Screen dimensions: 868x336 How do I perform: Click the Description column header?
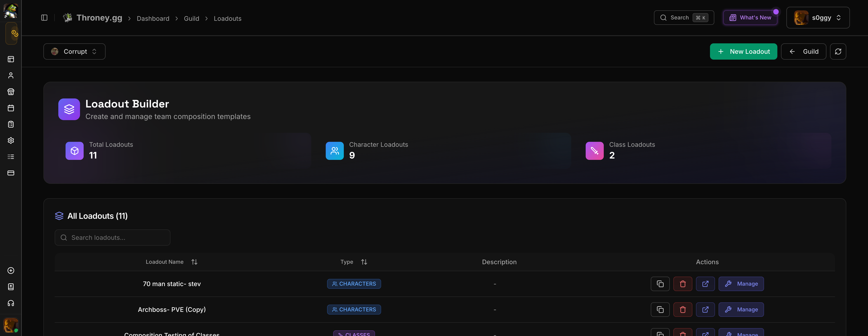click(499, 262)
